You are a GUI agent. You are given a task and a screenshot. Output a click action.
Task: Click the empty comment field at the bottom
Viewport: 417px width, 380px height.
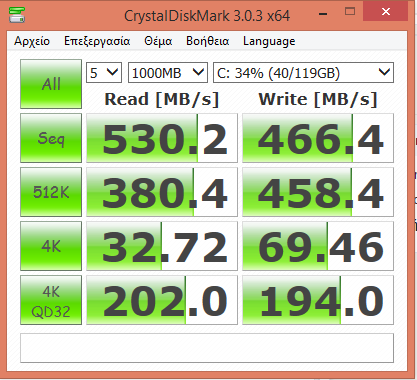[x=207, y=348]
